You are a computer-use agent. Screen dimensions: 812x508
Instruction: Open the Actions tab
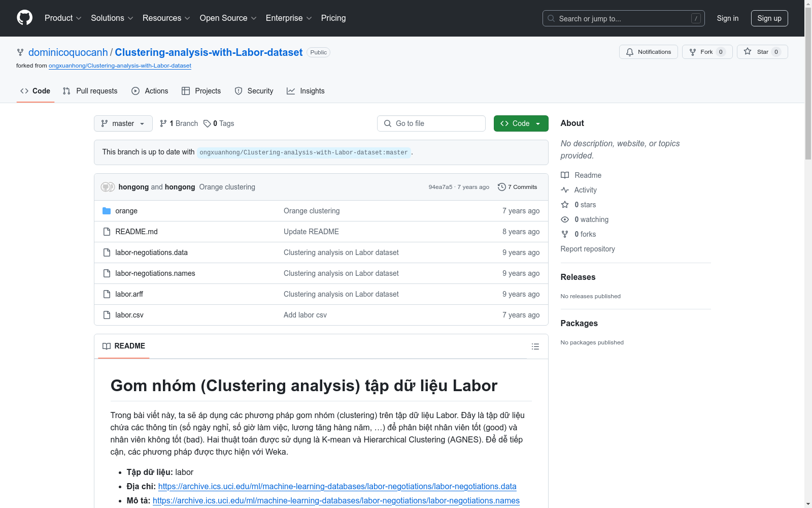[150, 91]
